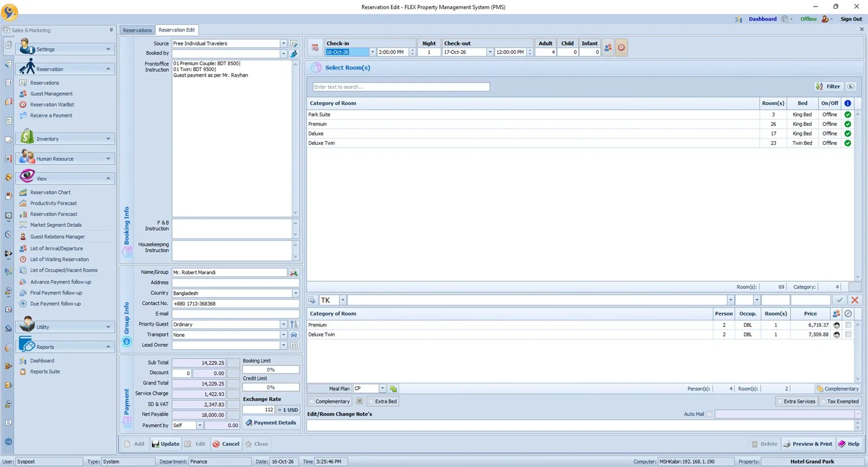Enable the Auto Mail checkbox
The image size is (868, 467).
pos(709,414)
